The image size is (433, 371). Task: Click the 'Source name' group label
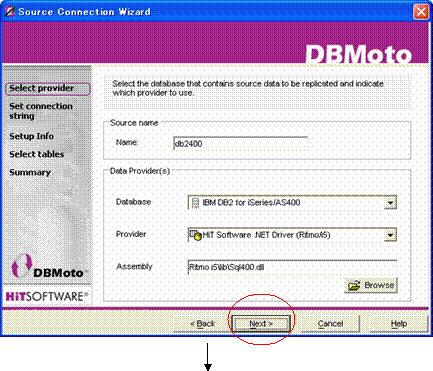134,123
